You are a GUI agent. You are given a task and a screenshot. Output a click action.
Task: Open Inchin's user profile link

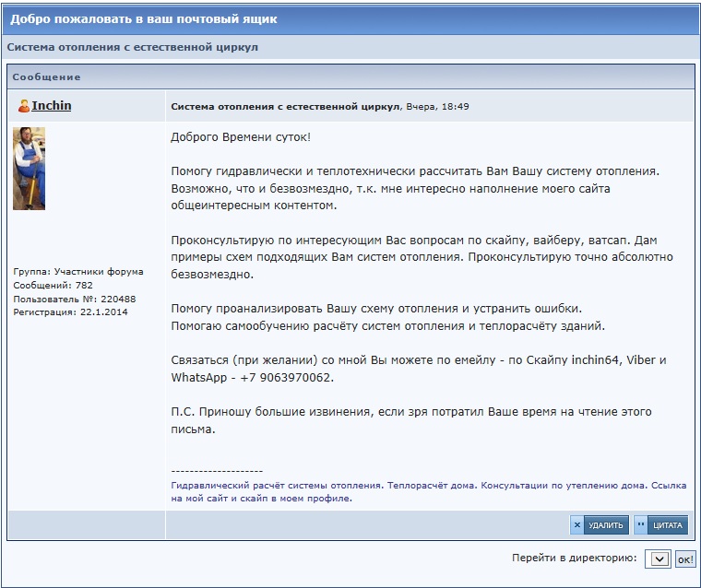[51, 106]
